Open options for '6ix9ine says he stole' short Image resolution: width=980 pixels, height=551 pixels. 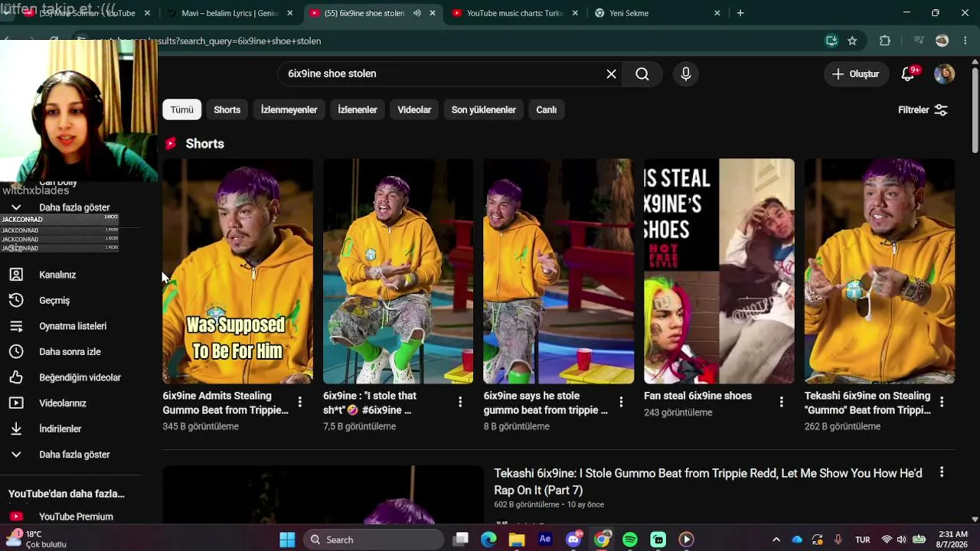pyautogui.click(x=621, y=402)
